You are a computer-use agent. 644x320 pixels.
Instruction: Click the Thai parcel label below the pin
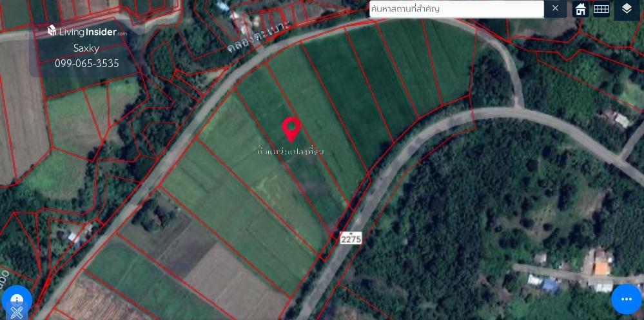click(291, 152)
